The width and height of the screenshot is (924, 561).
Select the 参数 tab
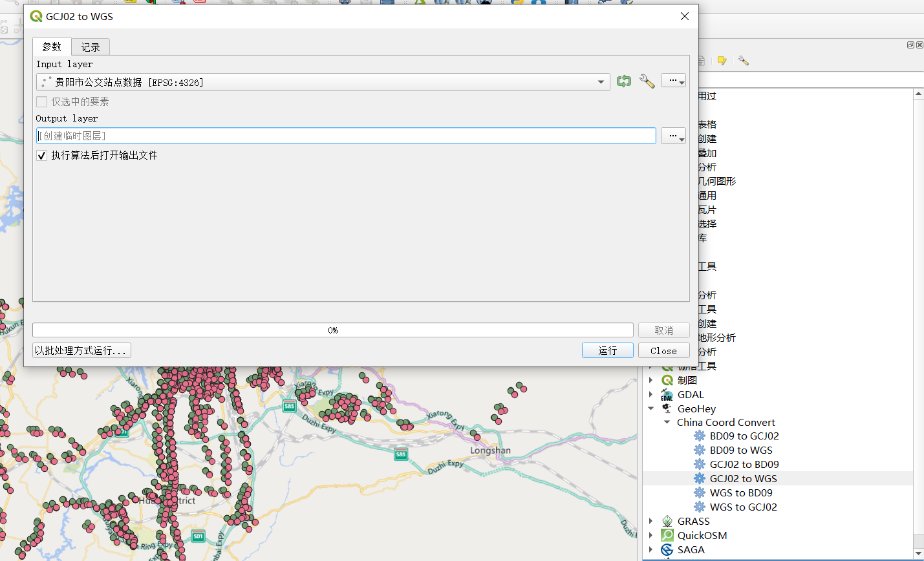click(x=52, y=47)
